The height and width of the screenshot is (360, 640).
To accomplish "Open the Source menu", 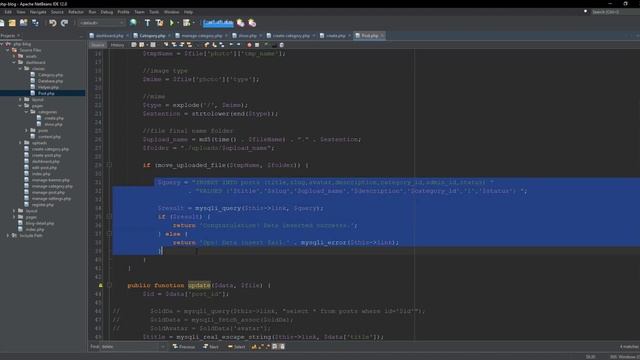I will [x=57, y=12].
